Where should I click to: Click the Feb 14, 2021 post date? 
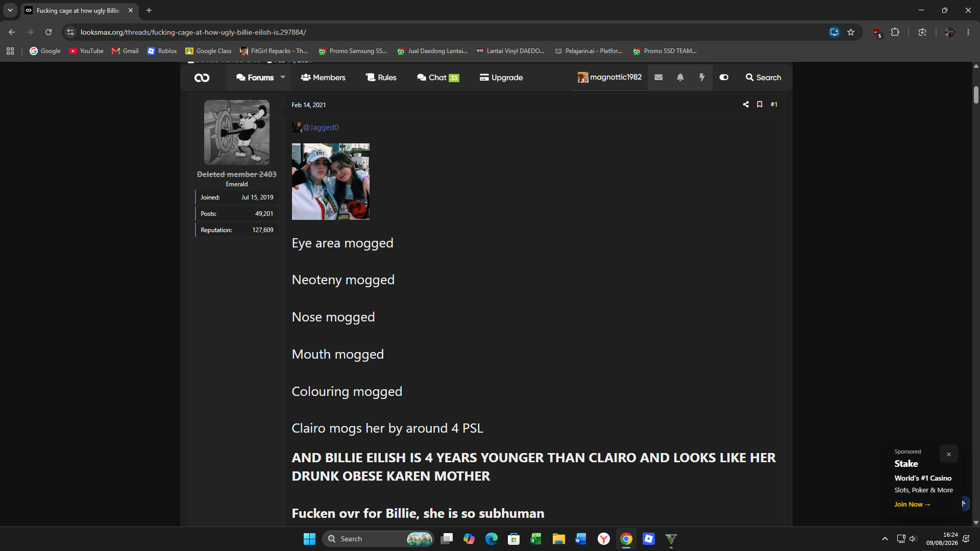point(309,105)
